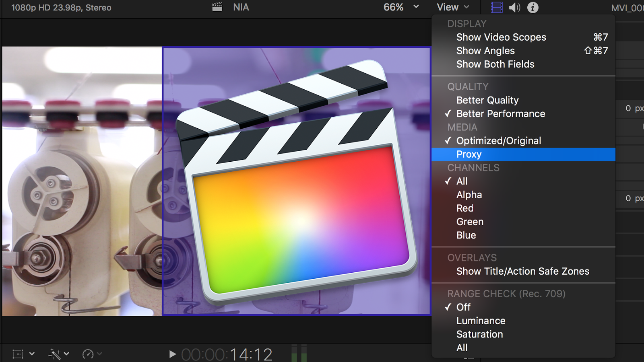Choose Show Both Fields
This screenshot has width=644, height=362.
pos(523,64)
